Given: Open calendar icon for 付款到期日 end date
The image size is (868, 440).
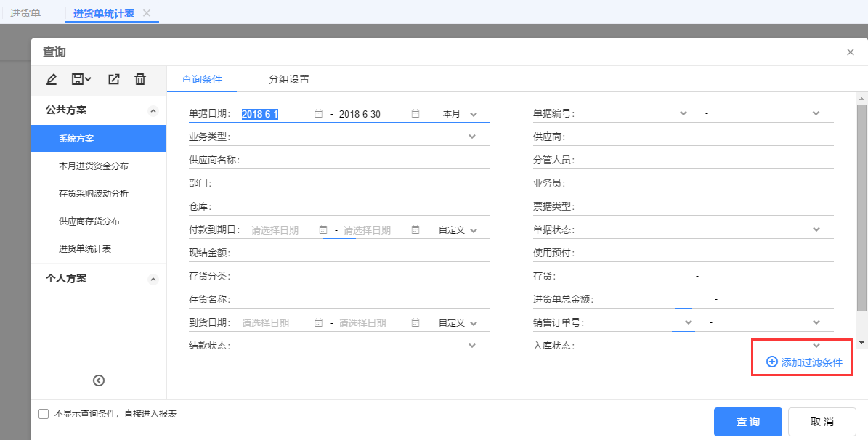Looking at the screenshot, I should (x=415, y=229).
